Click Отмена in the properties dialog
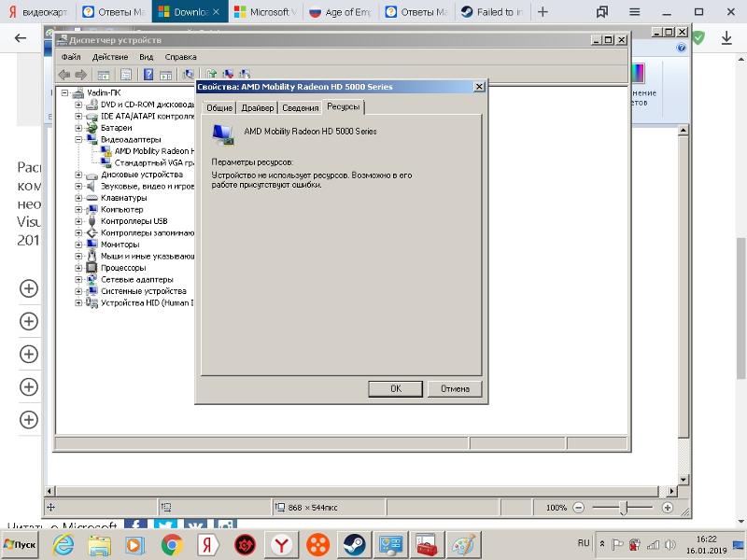 [455, 389]
